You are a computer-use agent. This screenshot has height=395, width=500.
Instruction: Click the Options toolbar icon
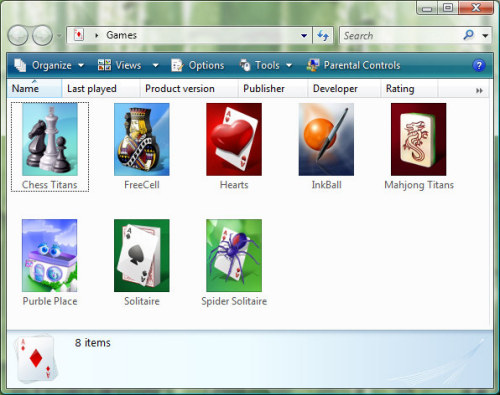pos(177,65)
